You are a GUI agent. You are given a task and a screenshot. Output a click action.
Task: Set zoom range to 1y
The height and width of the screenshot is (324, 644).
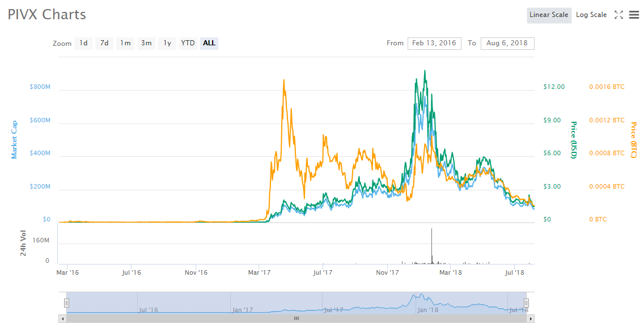(x=167, y=43)
